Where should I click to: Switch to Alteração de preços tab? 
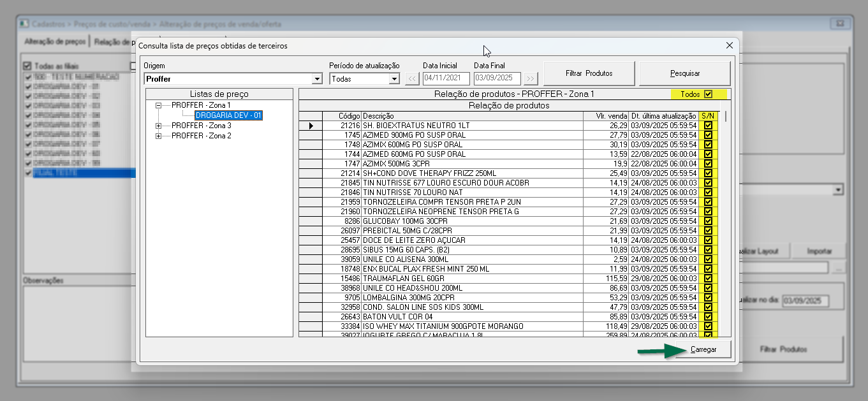click(x=55, y=42)
